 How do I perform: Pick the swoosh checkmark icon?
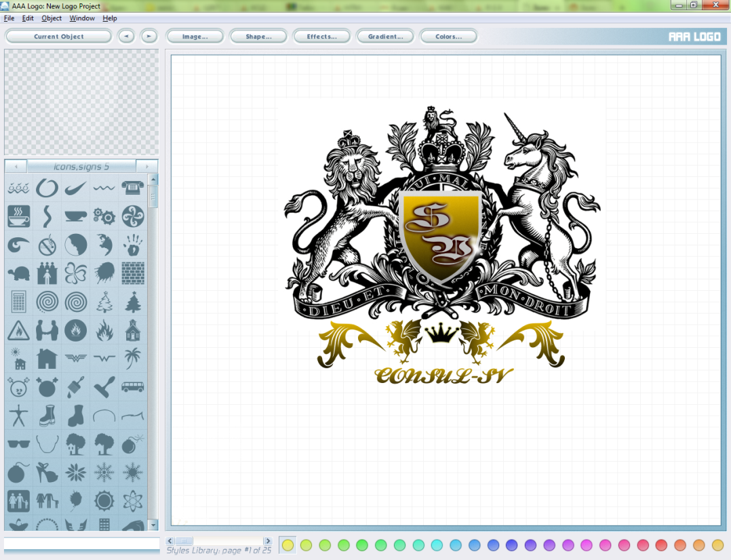click(75, 188)
